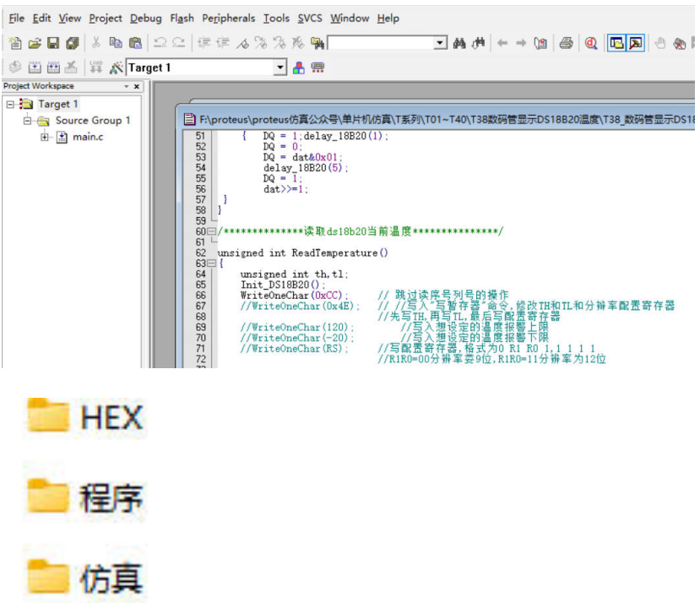
Task: Open the SVCS menu
Action: [x=310, y=19]
